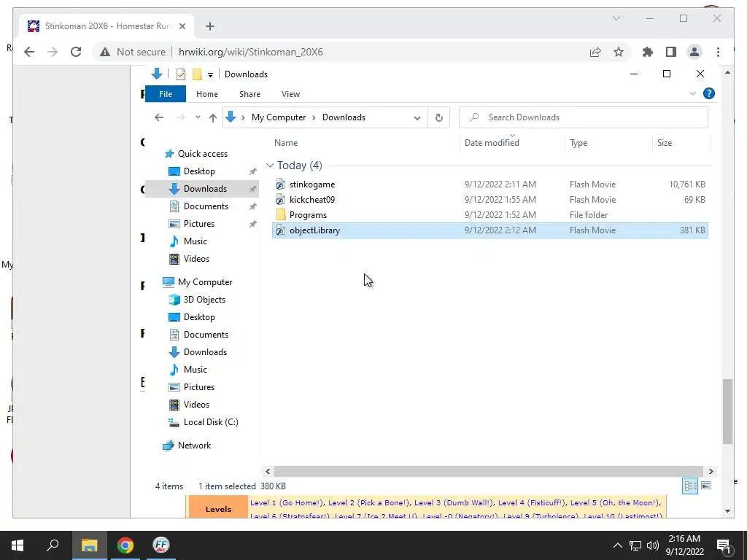
Task: Open Windows Start menu
Action: coord(18,545)
